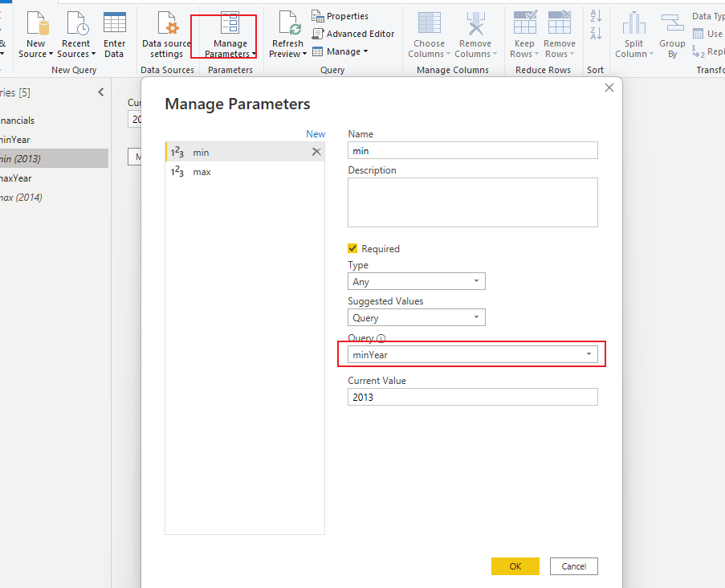The height and width of the screenshot is (588, 725).
Task: Select the Financials query
Action: click(x=54, y=120)
